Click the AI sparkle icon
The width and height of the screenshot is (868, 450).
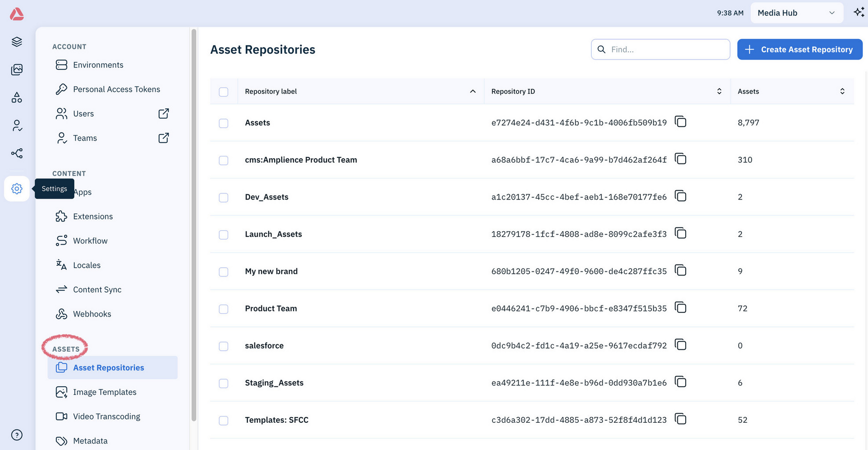tap(859, 12)
